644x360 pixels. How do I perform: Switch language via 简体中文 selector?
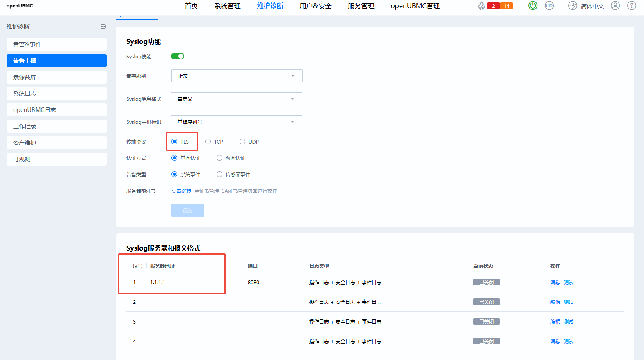coord(592,6)
